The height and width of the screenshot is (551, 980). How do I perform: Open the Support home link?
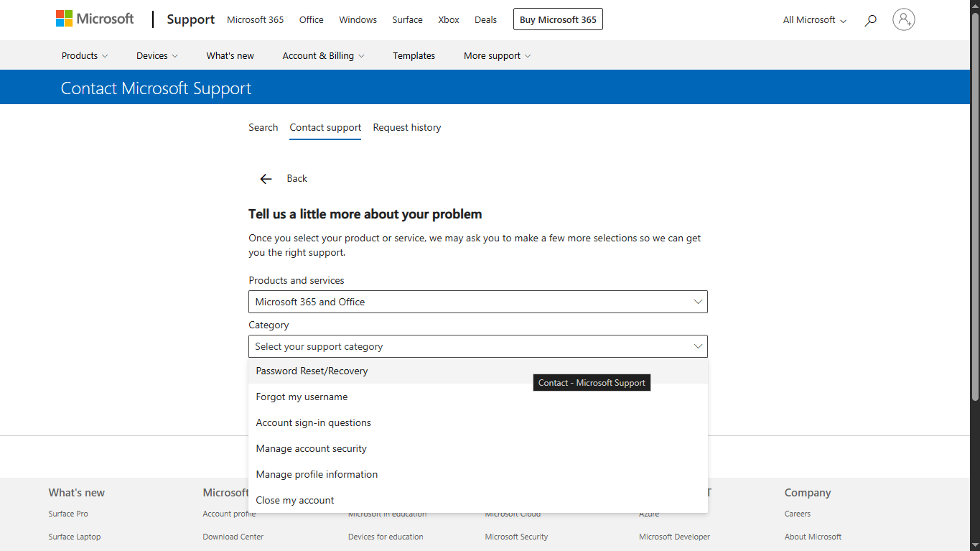click(190, 19)
